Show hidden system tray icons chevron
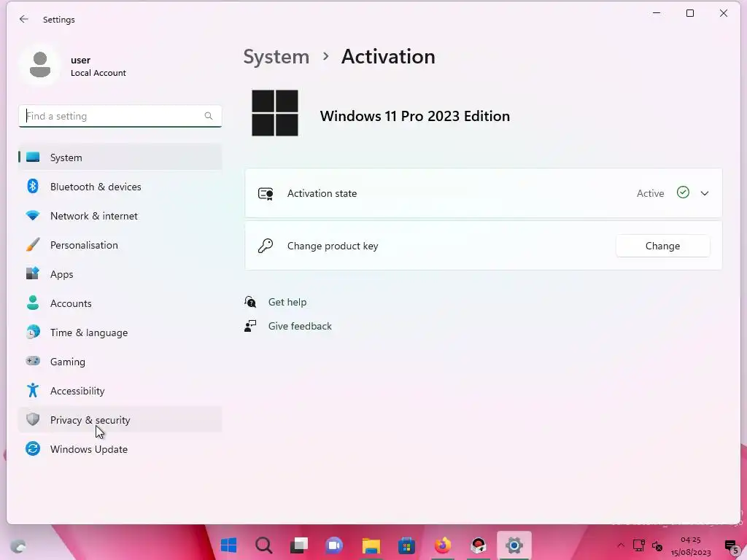Screen dimensions: 747x560 621,545
